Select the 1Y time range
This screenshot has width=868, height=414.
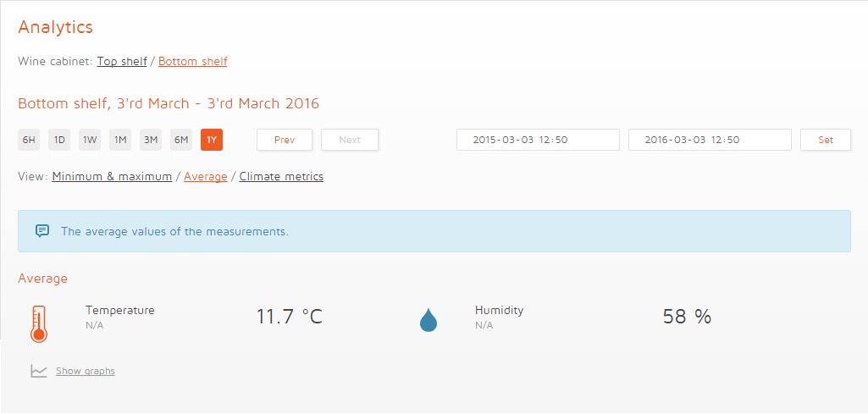[x=212, y=140]
